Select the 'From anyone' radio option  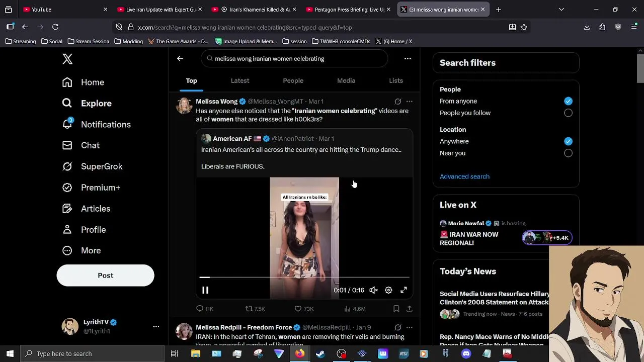pos(568,101)
